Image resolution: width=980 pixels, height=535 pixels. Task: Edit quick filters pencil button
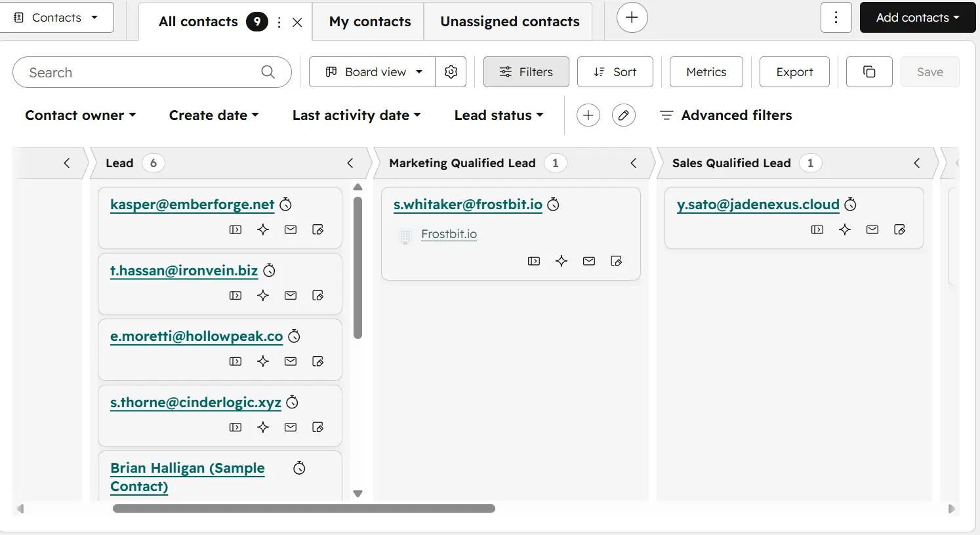624,115
